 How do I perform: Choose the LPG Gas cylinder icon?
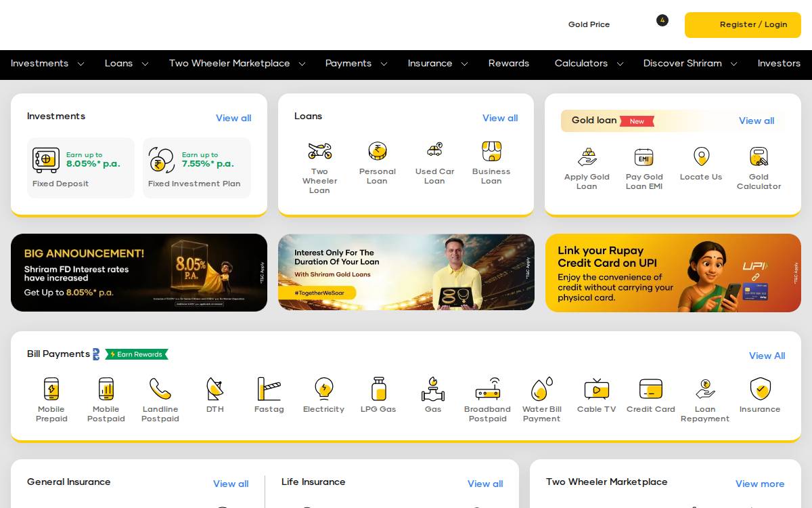[x=379, y=389]
